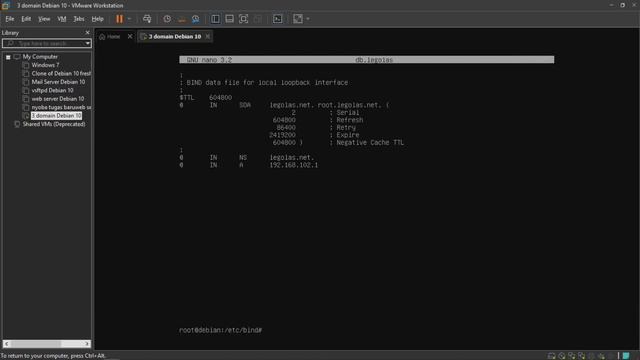Image resolution: width=640 pixels, height=360 pixels.
Task: Close the 3 domain Debian 10 tab
Action: point(208,36)
